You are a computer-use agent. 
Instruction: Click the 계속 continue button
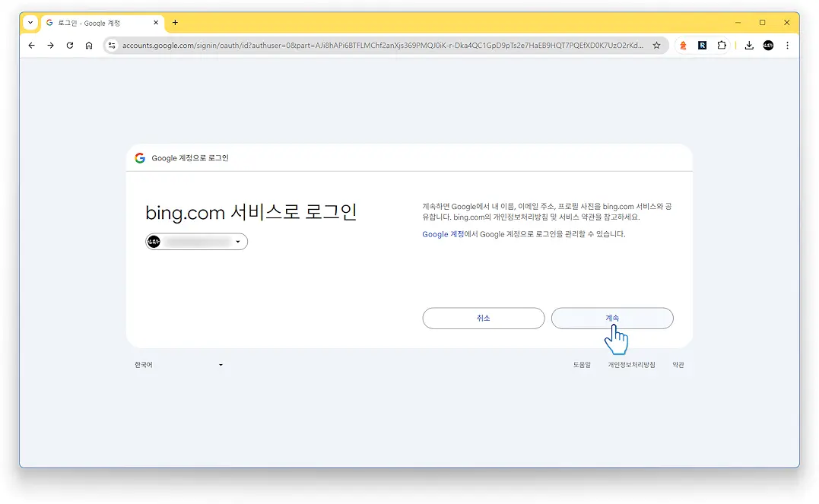(x=612, y=318)
